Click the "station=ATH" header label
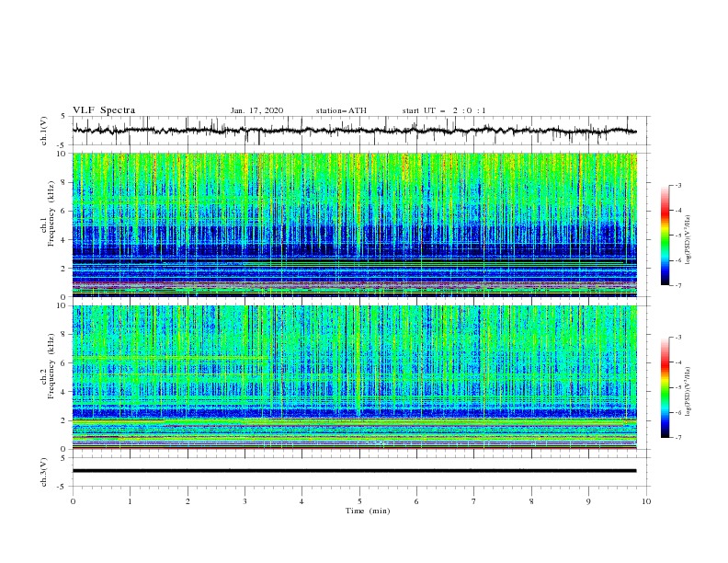The width and height of the screenshot is (728, 563). 341,110
